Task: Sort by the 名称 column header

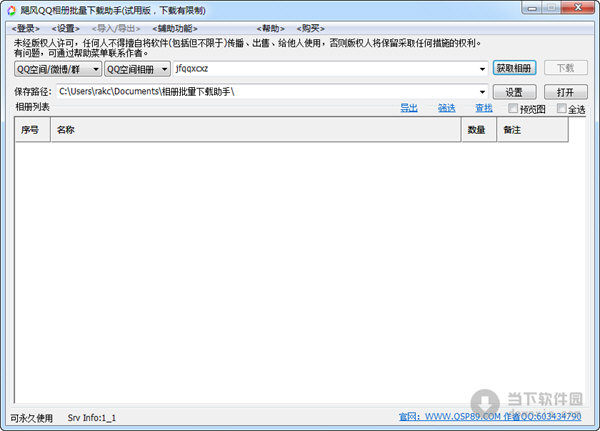Action: (256, 130)
